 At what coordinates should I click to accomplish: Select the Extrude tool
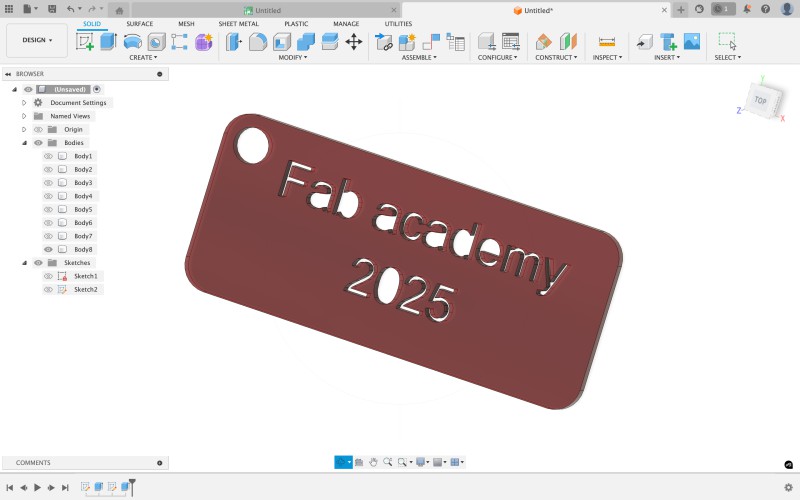click(108, 41)
